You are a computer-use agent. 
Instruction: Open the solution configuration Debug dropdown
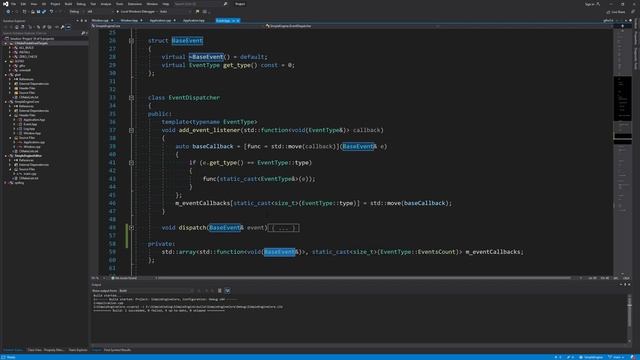pos(76,12)
